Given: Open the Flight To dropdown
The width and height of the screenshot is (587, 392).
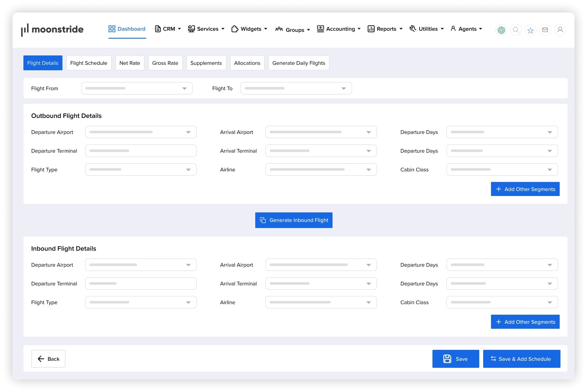Looking at the screenshot, I should 296,88.
